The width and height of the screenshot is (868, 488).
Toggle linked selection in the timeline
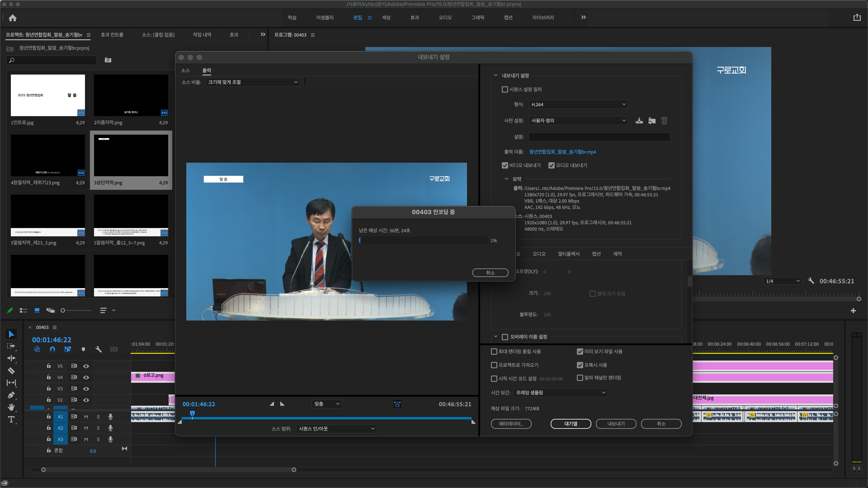tap(68, 349)
